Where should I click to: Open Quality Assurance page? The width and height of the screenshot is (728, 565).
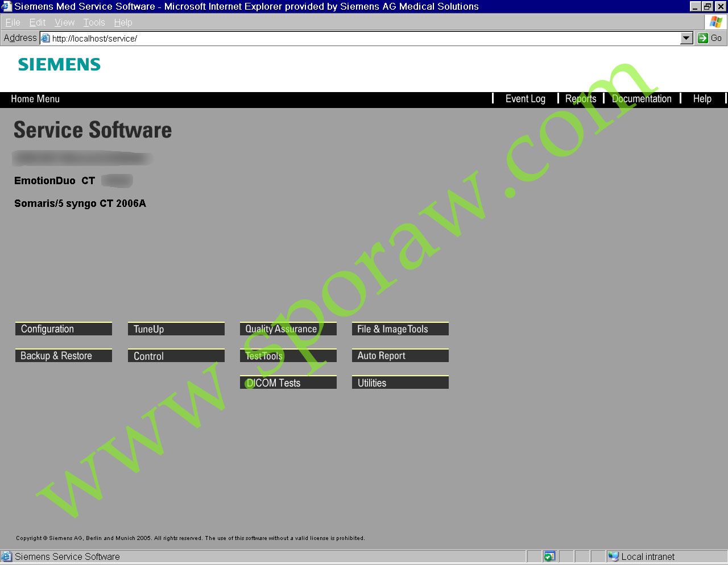click(288, 329)
